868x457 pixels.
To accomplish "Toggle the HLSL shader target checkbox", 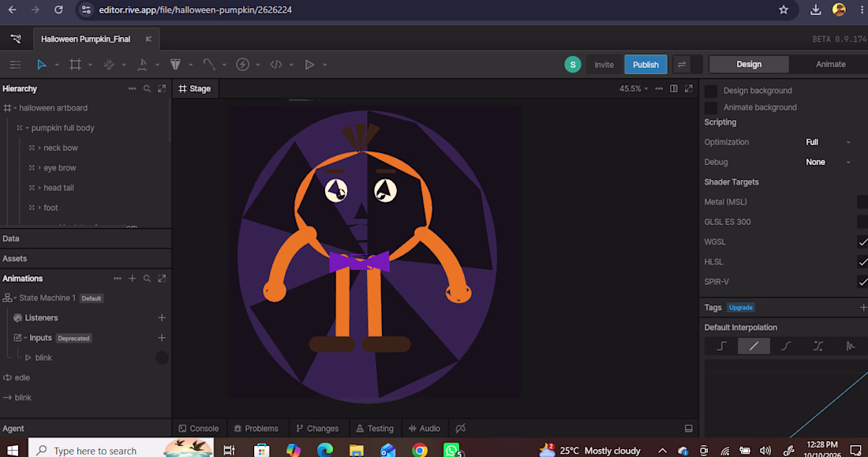I will click(x=862, y=262).
